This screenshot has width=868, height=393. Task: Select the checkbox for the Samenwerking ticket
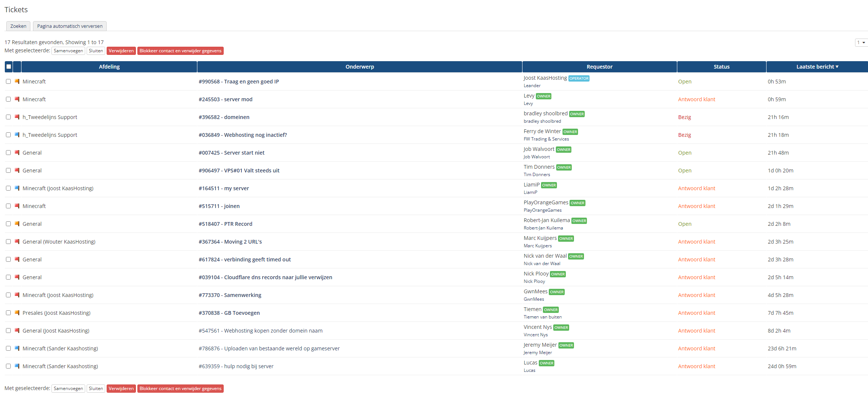8,295
